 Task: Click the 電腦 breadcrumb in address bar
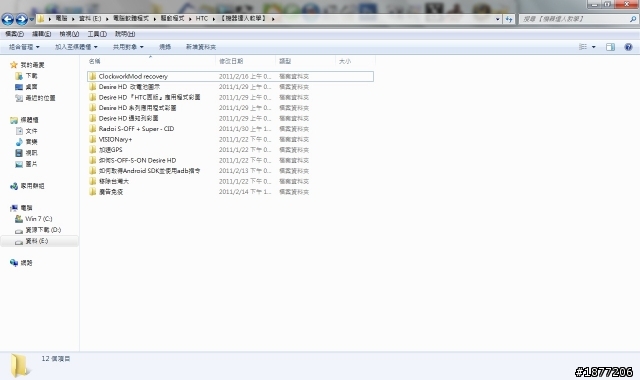[61, 18]
